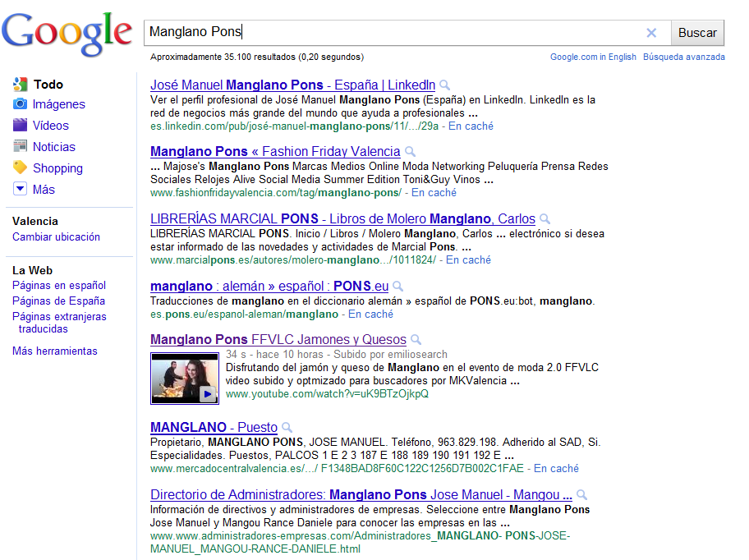
Task: Open Búsqueda avanzada link
Action: coord(683,57)
